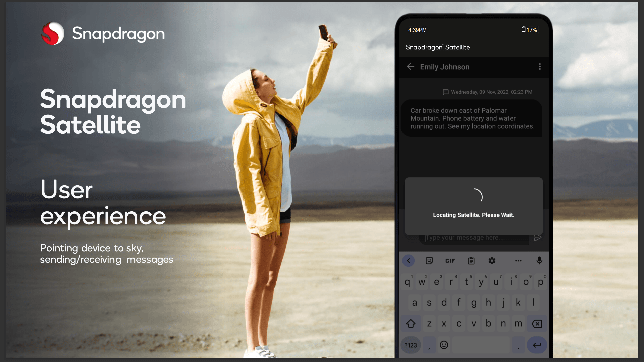
Task: Tap the backspace key on the keyboard
Action: (537, 324)
